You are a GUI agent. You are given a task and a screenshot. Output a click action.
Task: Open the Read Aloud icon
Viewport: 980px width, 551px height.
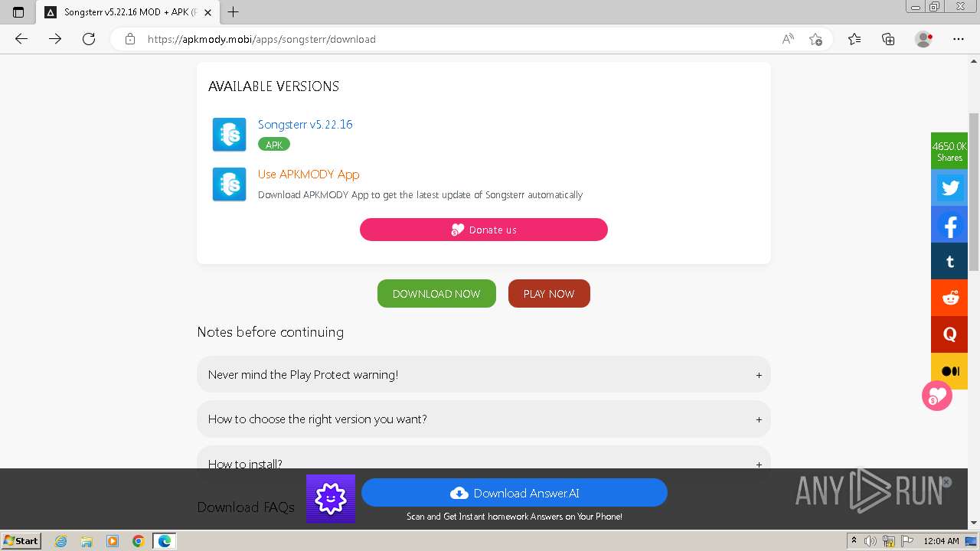tap(788, 39)
